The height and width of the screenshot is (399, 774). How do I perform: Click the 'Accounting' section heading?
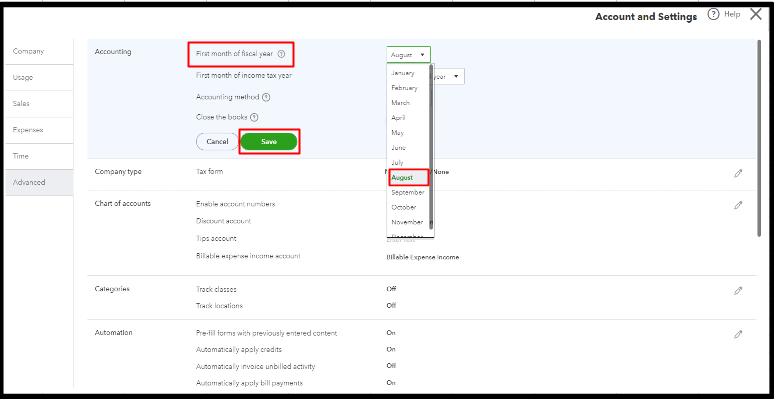click(x=113, y=51)
